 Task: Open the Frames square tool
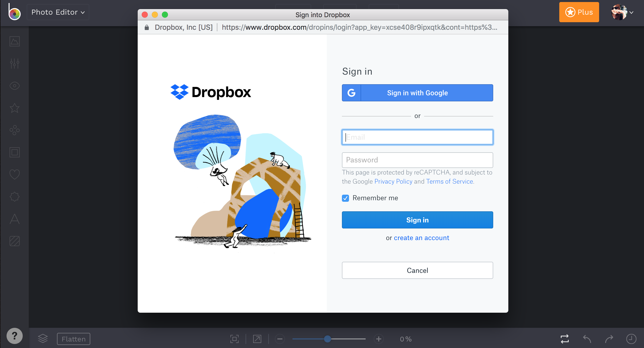[15, 152]
